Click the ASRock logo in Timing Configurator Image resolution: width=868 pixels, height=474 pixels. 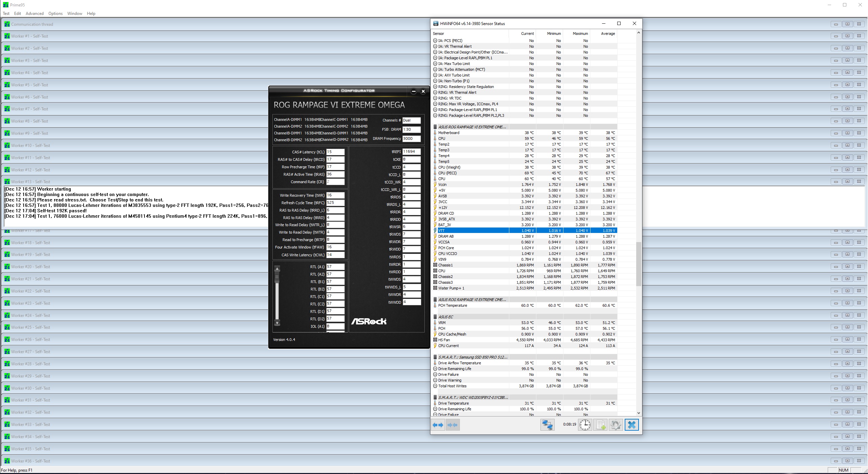(369, 321)
